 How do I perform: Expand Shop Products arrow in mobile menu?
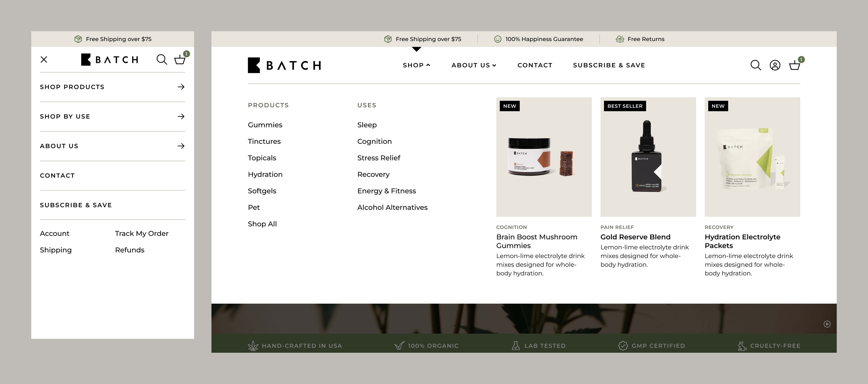tap(181, 87)
